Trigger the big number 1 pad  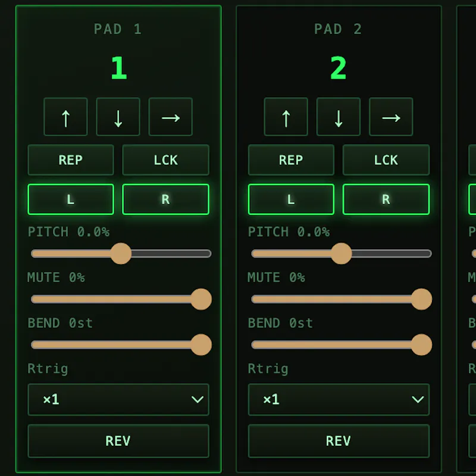[x=118, y=68]
